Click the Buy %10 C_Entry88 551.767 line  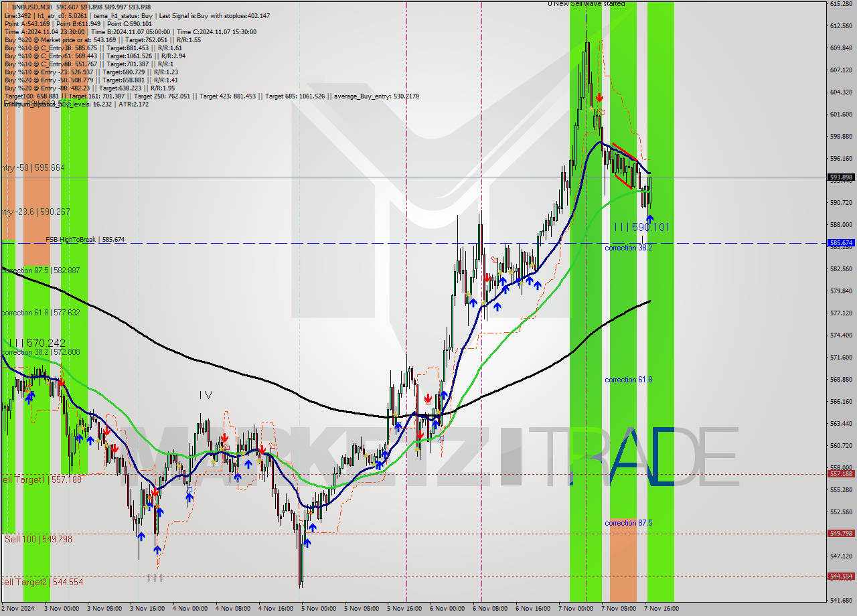coord(90,64)
